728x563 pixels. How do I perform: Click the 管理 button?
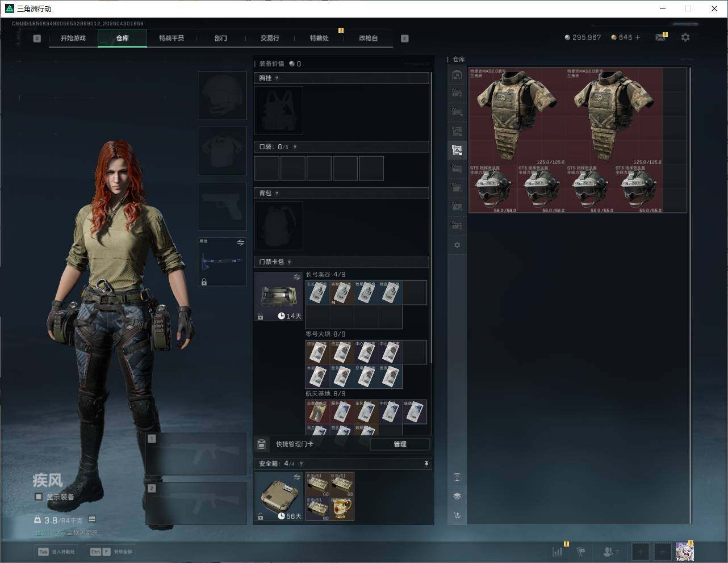(400, 444)
